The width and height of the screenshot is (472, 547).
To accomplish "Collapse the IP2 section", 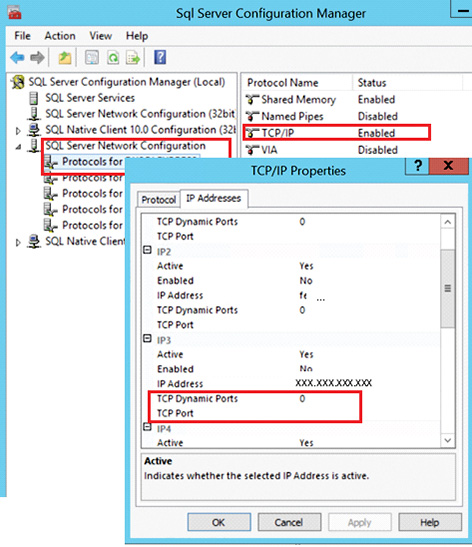I will pos(148,250).
